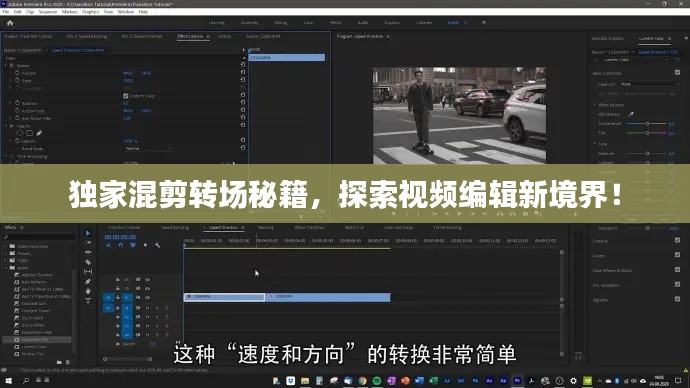Image resolution: width=690 pixels, height=388 pixels.
Task: Toggle timeline Snap magnet icon
Action: click(x=121, y=245)
